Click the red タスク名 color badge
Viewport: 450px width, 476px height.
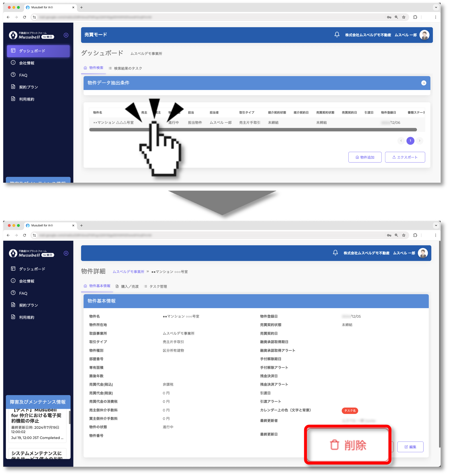[x=350, y=411]
